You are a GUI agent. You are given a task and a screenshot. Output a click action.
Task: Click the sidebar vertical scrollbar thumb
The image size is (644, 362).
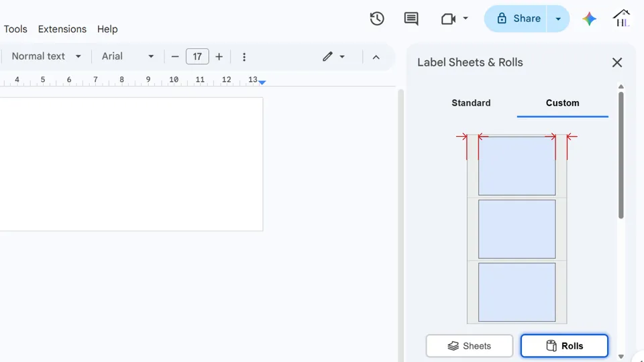click(x=621, y=155)
